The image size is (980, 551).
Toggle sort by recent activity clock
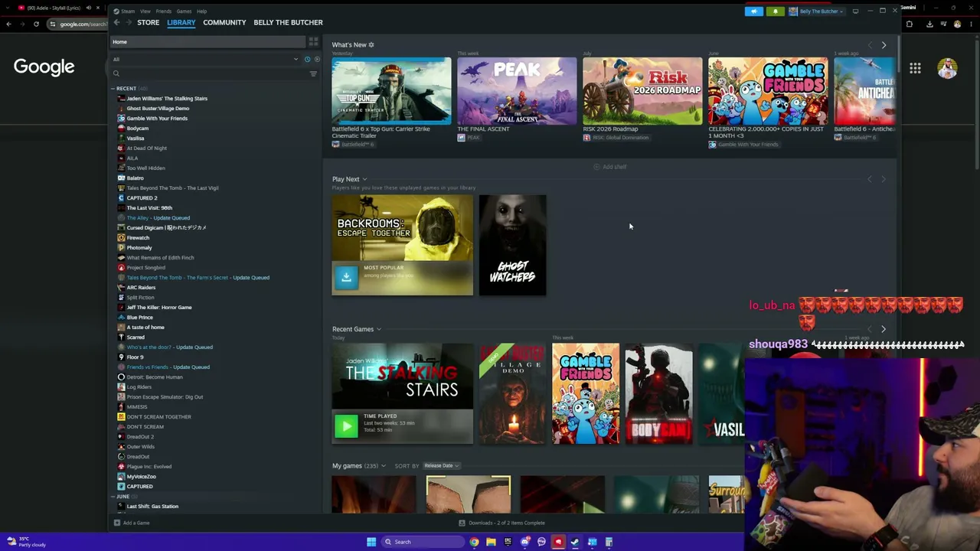(x=308, y=59)
